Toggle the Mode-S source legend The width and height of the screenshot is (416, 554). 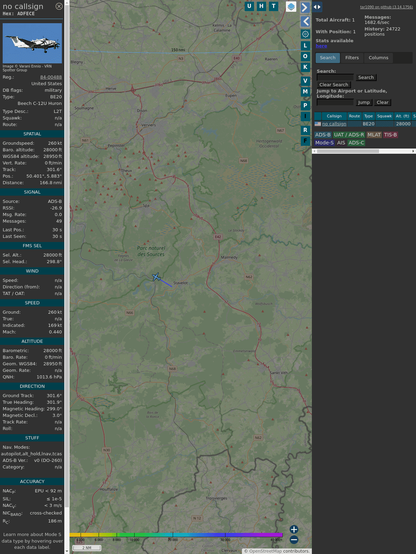324,143
